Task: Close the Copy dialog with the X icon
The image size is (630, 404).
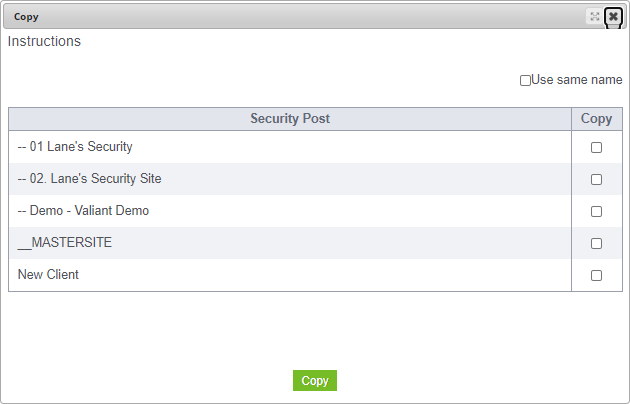Action: tap(613, 16)
